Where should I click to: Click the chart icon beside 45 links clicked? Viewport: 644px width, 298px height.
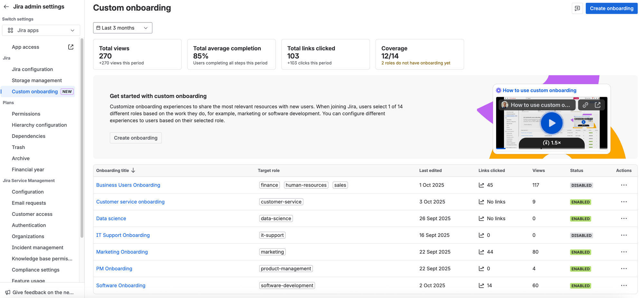[x=481, y=185]
